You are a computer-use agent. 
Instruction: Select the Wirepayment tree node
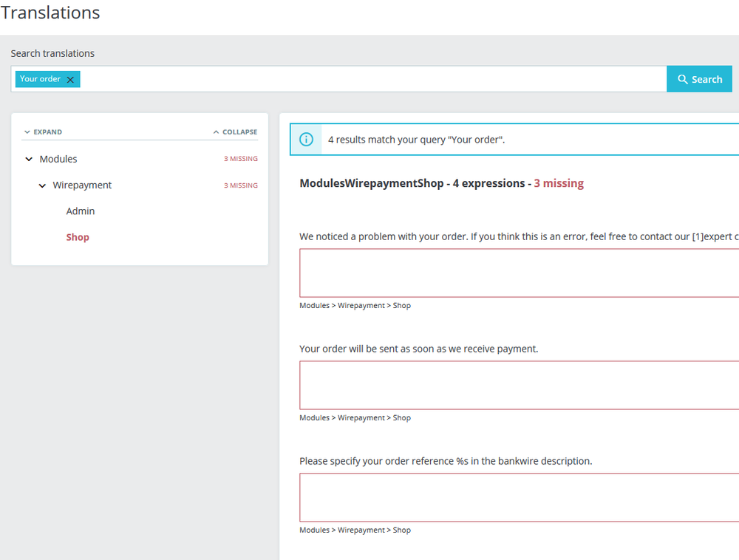tap(82, 185)
